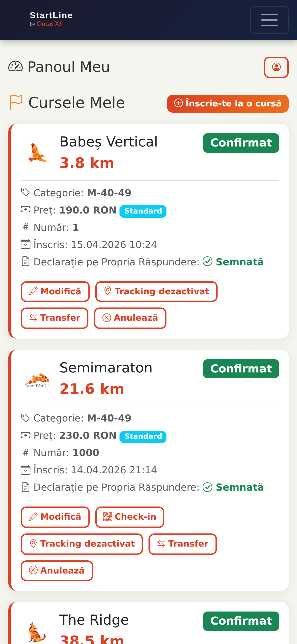Image resolution: width=297 pixels, height=644 pixels.
Task: Click the StartLine by Ciucaș X3 logo
Action: click(x=51, y=19)
